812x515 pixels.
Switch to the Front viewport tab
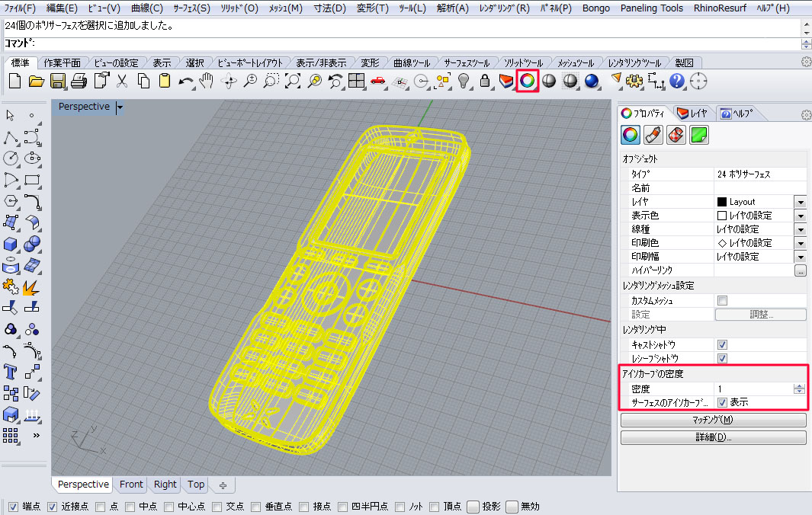[131, 485]
